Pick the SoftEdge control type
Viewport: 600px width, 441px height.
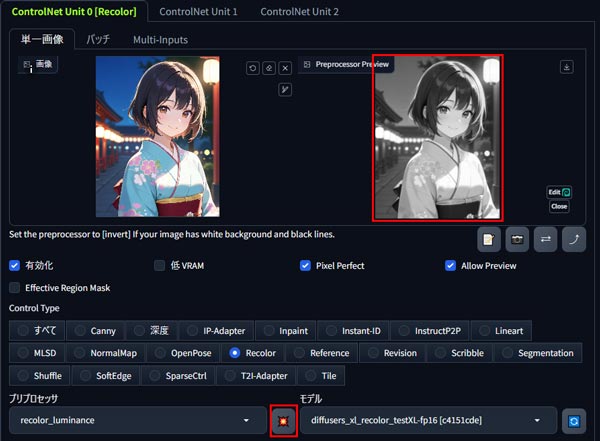coord(106,376)
